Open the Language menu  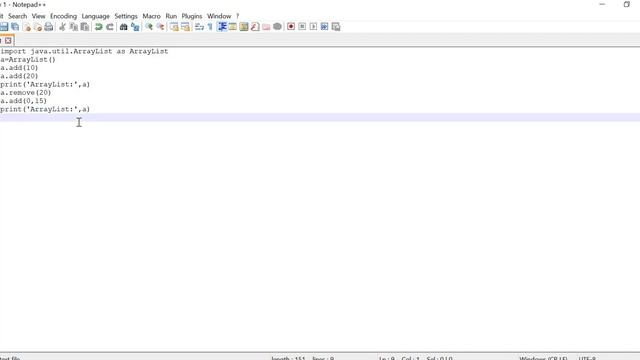(96, 16)
